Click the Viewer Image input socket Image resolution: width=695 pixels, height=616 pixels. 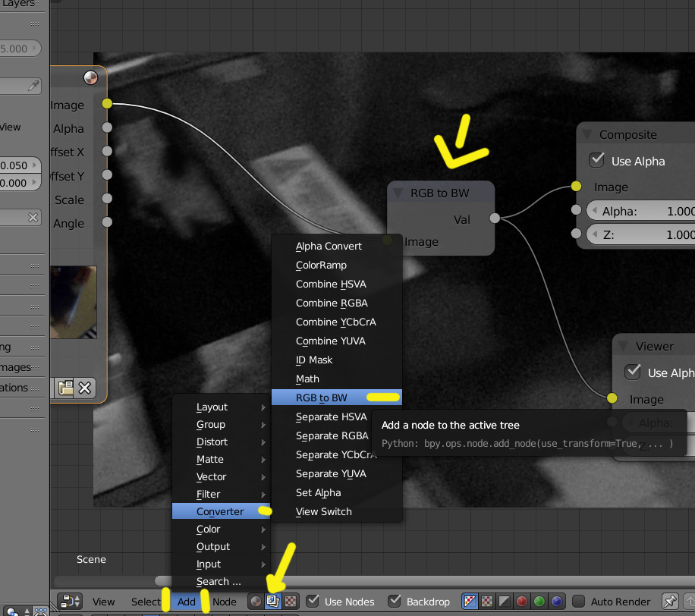tap(612, 398)
